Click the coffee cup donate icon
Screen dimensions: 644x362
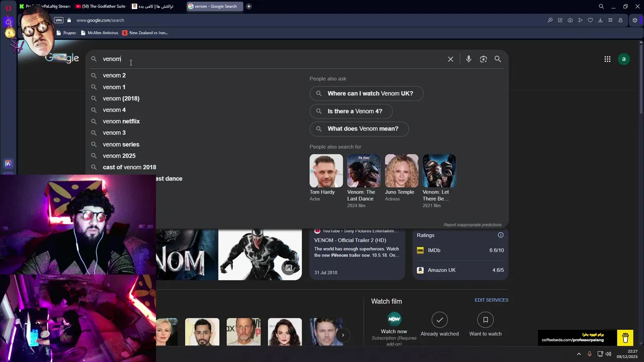pos(625,337)
